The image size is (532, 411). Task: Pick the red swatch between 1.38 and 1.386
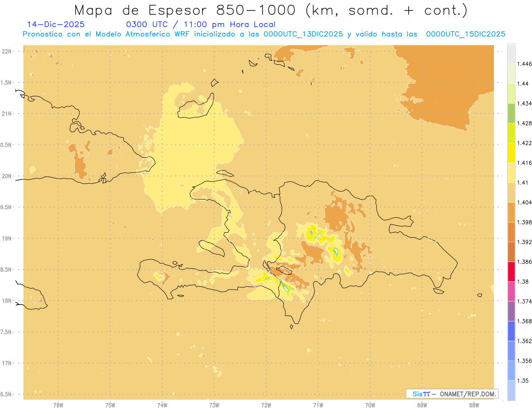(511, 271)
